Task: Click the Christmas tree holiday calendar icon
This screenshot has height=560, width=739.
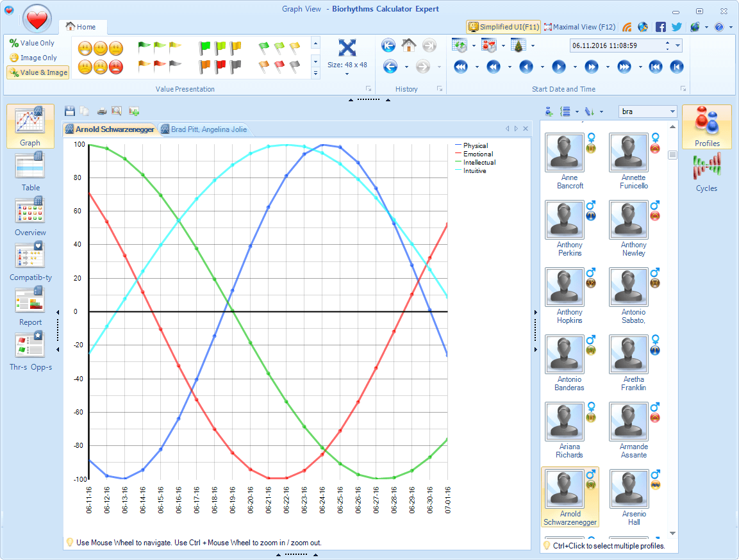Action: 519,45
